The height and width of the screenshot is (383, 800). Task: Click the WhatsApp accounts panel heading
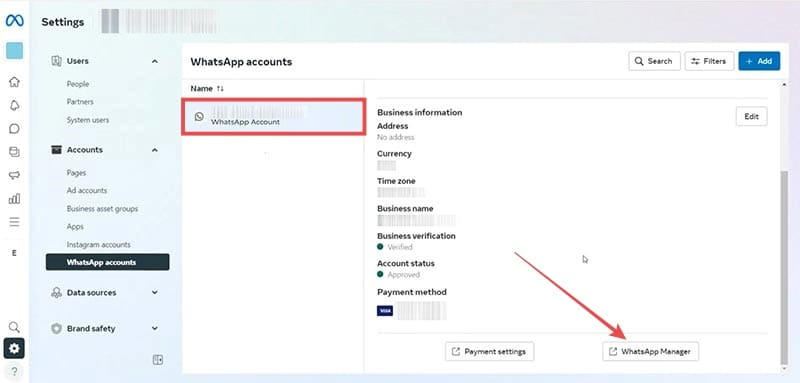point(241,62)
